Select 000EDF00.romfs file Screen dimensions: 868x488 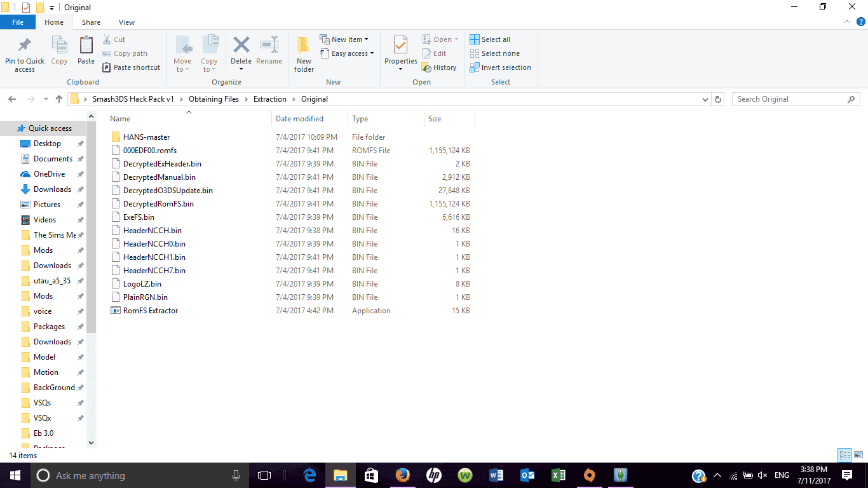point(150,151)
